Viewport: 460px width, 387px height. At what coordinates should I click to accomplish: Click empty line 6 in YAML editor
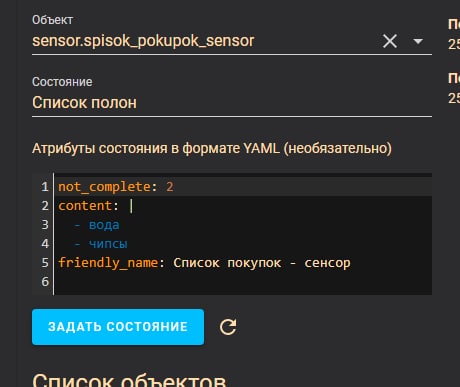[x=244, y=282]
